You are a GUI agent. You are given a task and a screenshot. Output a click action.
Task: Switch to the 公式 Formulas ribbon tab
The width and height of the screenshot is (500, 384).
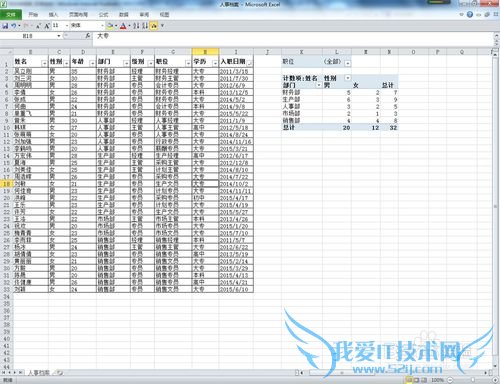click(103, 15)
